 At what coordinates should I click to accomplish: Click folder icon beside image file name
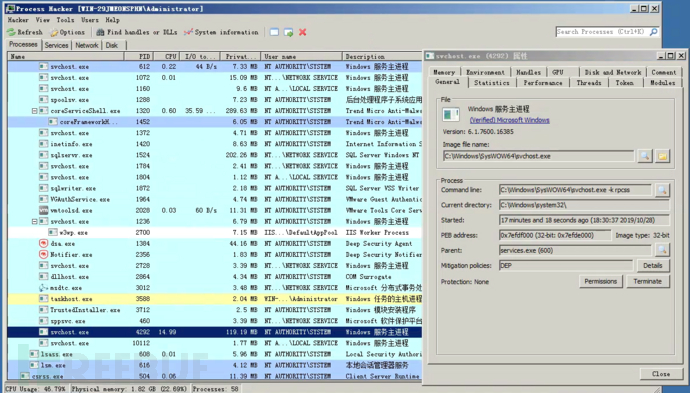click(x=662, y=156)
